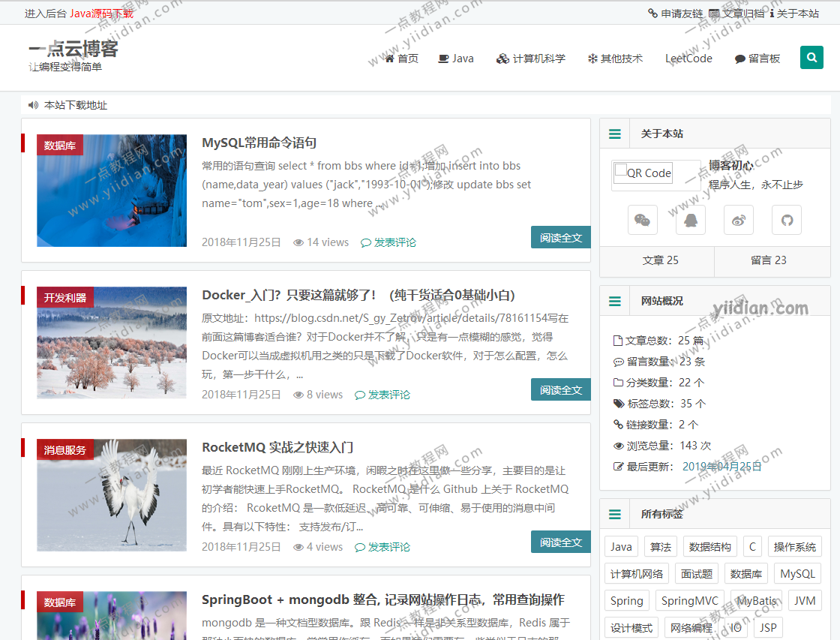The width and height of the screenshot is (840, 640).
Task: Open the GitHub social icon
Action: coord(787,220)
